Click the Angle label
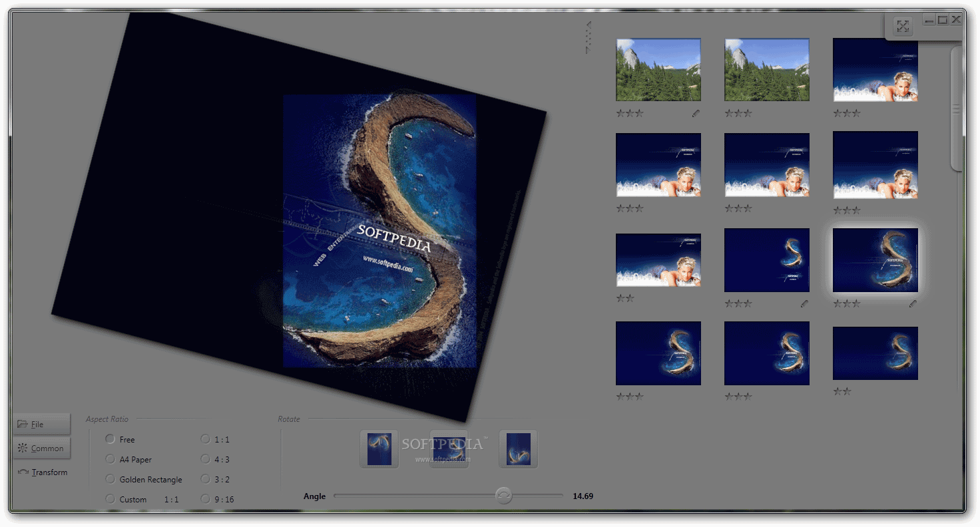This screenshot has width=980, height=527. tap(314, 496)
